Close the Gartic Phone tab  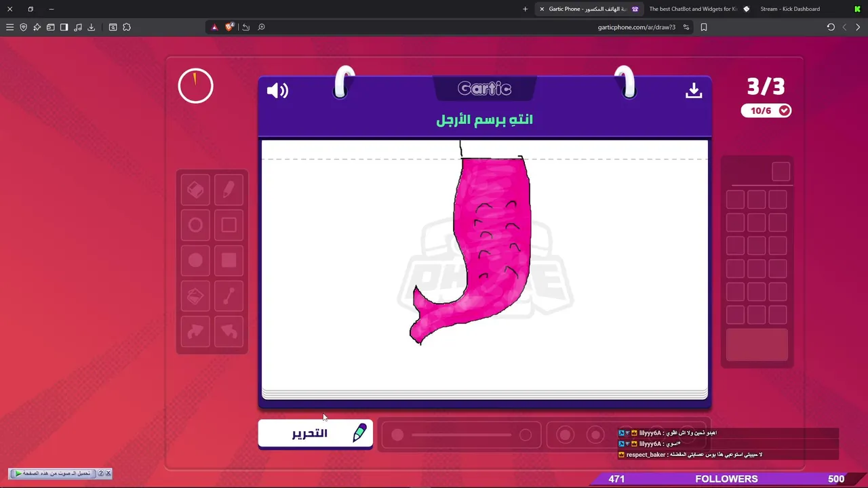[x=542, y=9]
